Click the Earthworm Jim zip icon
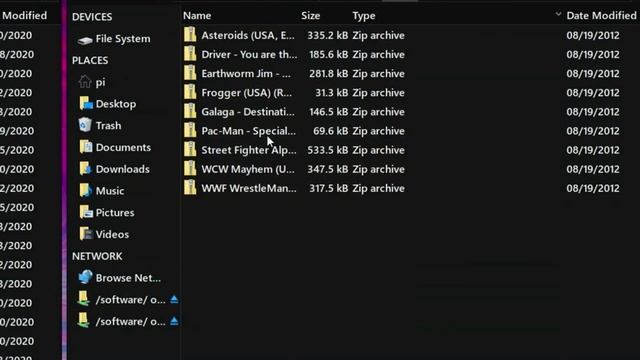 [190, 73]
